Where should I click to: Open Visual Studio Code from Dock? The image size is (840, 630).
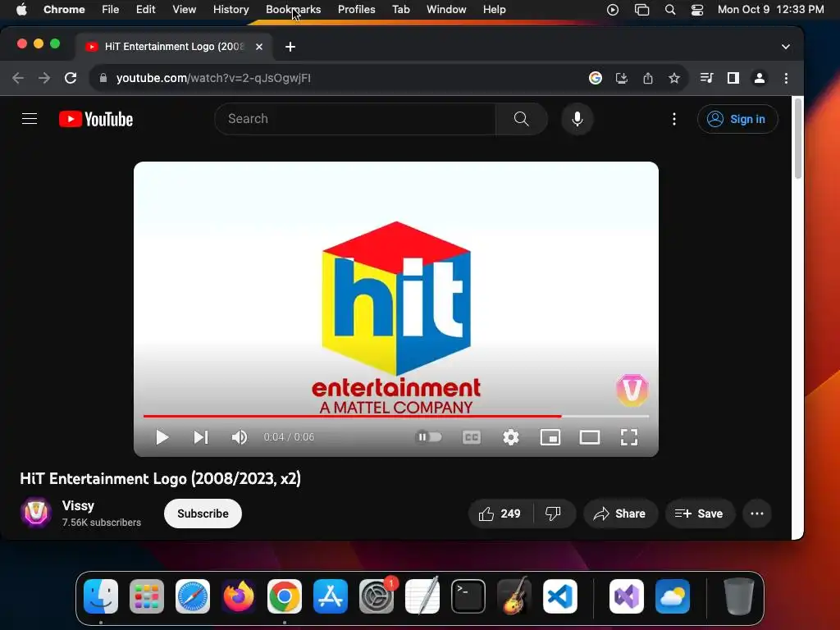(559, 596)
